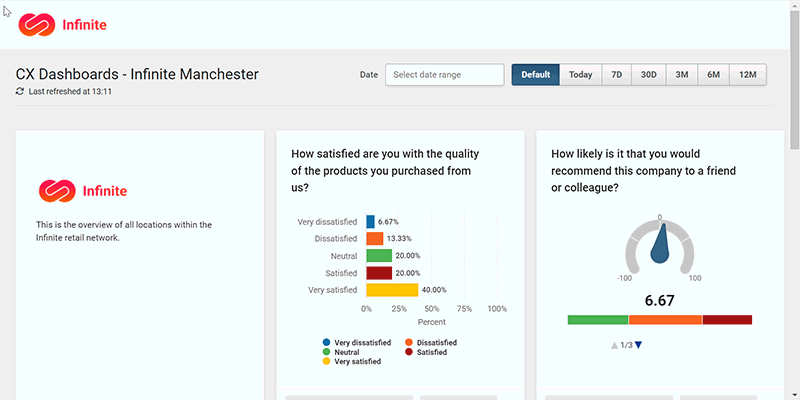Switch to the 7D range

[x=617, y=75]
